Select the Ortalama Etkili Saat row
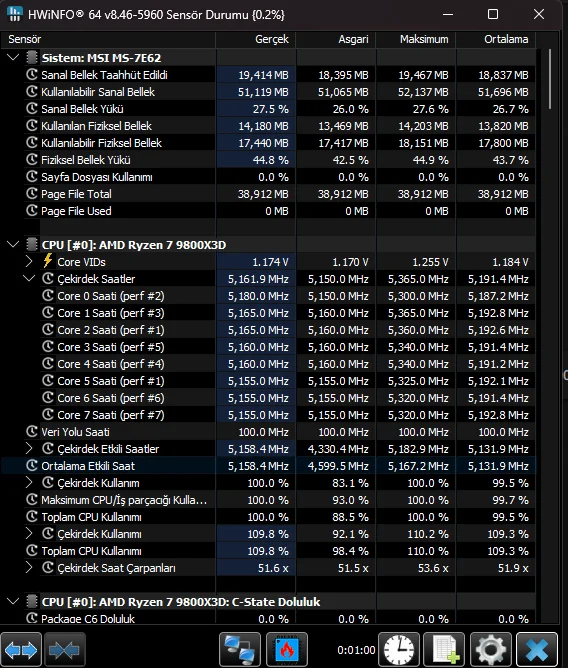 (x=268, y=466)
